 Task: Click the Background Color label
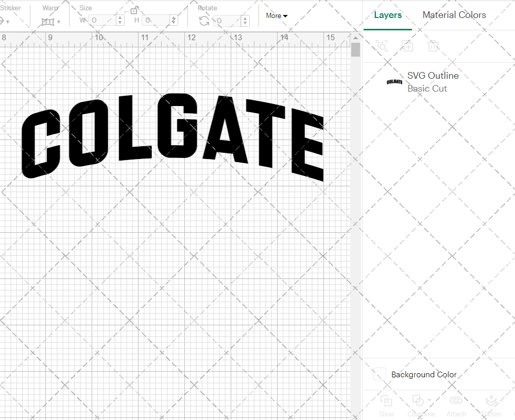click(424, 374)
